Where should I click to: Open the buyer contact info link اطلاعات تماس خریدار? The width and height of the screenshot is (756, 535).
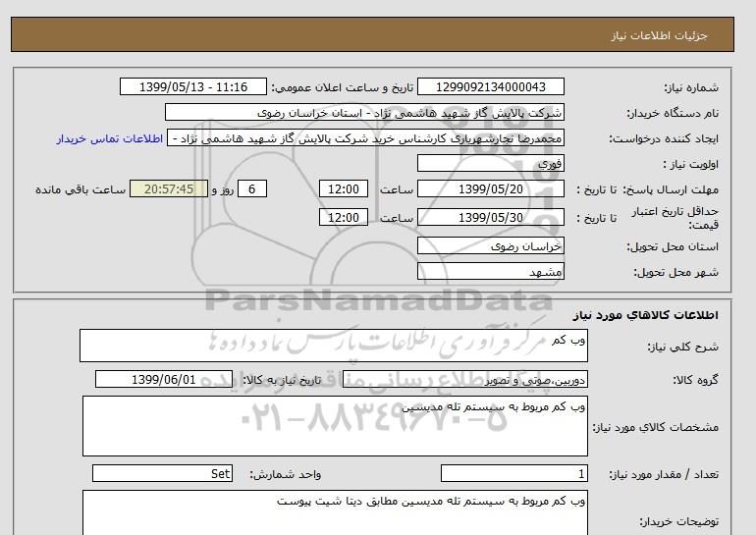click(x=109, y=138)
